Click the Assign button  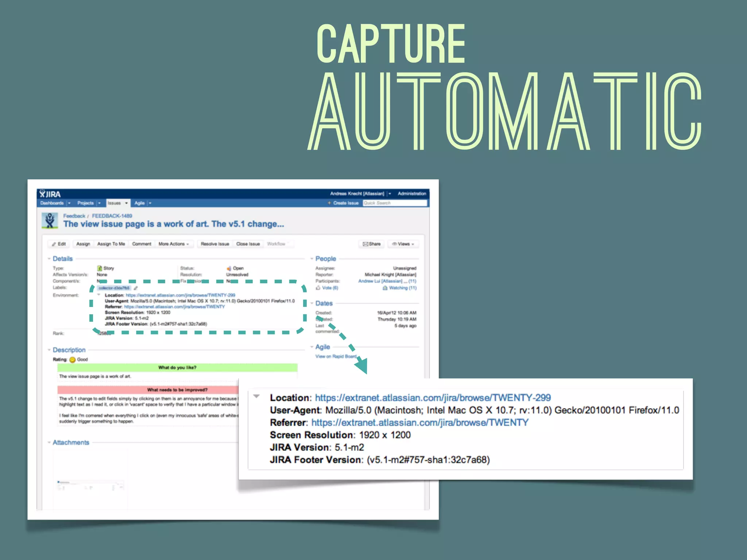pyautogui.click(x=83, y=244)
